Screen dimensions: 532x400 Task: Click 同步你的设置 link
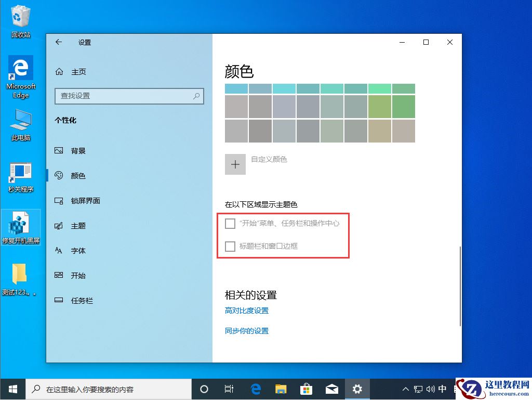point(246,331)
